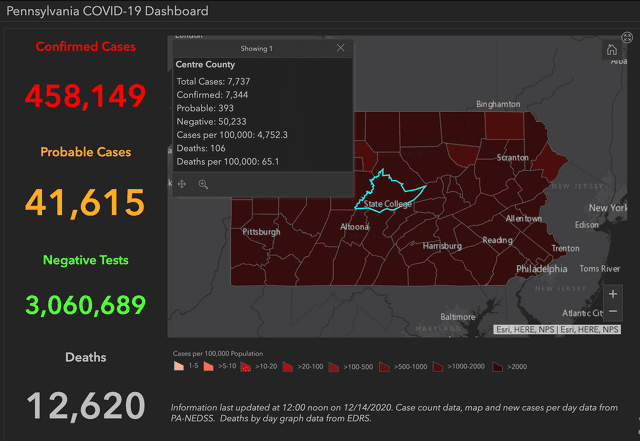Click the Deaths heading
The height and width of the screenshot is (441, 640).
pyautogui.click(x=86, y=357)
